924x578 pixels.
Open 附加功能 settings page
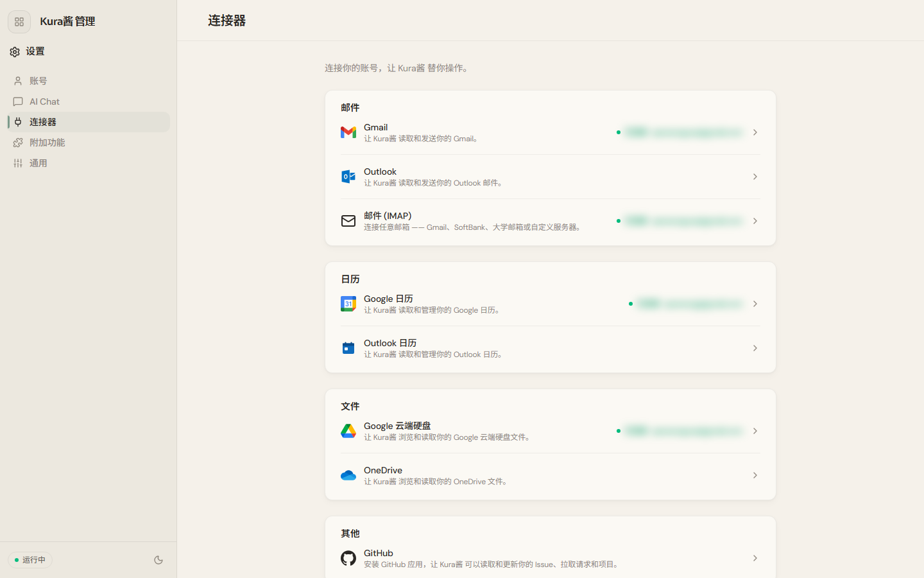tap(89, 143)
